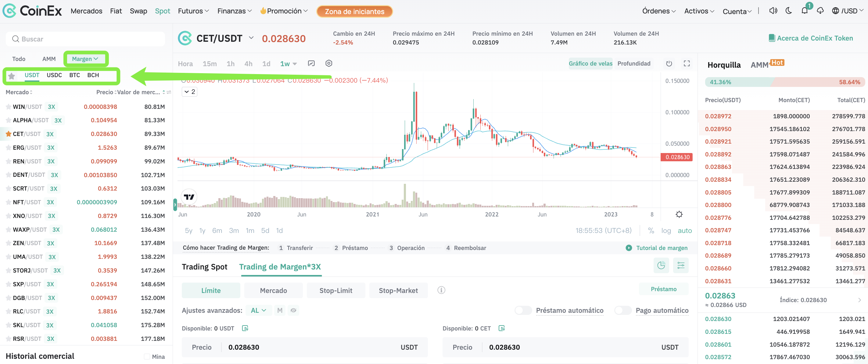Click the pie chart asset icon

pyautogui.click(x=661, y=266)
